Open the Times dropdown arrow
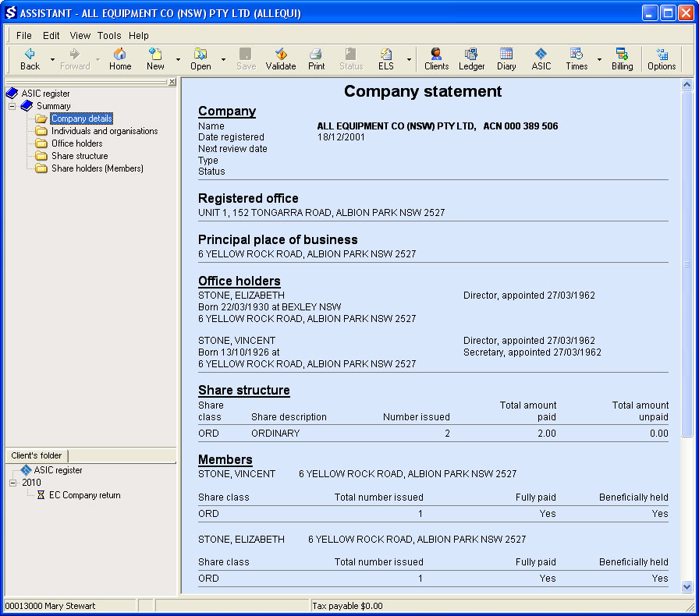Viewport: 699px width, 616px height. point(600,60)
